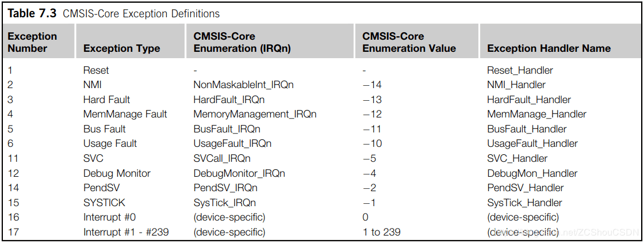
Task: Click the Exception Handler Name header
Action: (549, 48)
